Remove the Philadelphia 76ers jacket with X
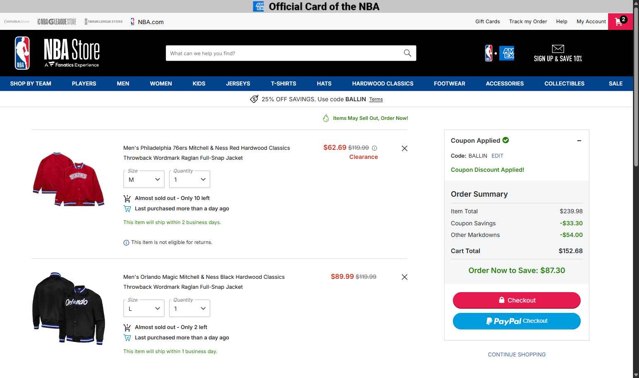 pyautogui.click(x=404, y=148)
